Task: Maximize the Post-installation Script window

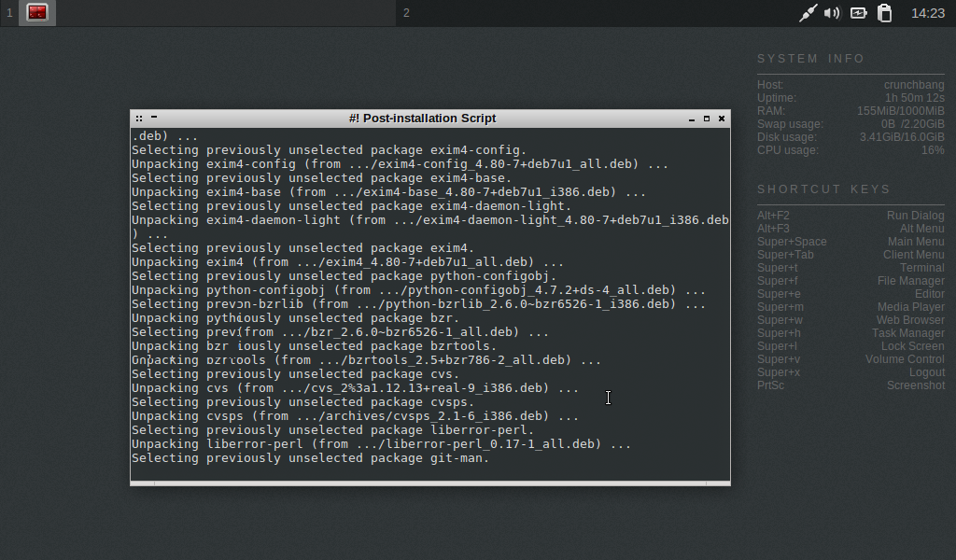Action: click(705, 119)
